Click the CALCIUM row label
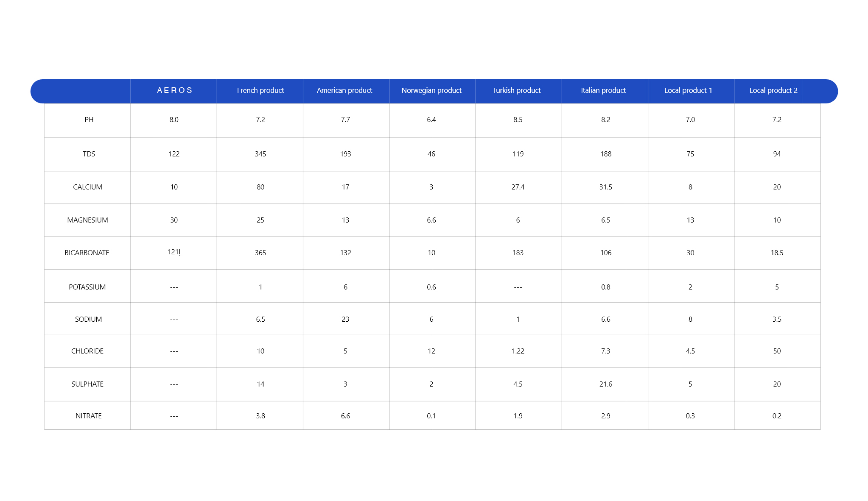This screenshot has height=501, width=868. [88, 187]
